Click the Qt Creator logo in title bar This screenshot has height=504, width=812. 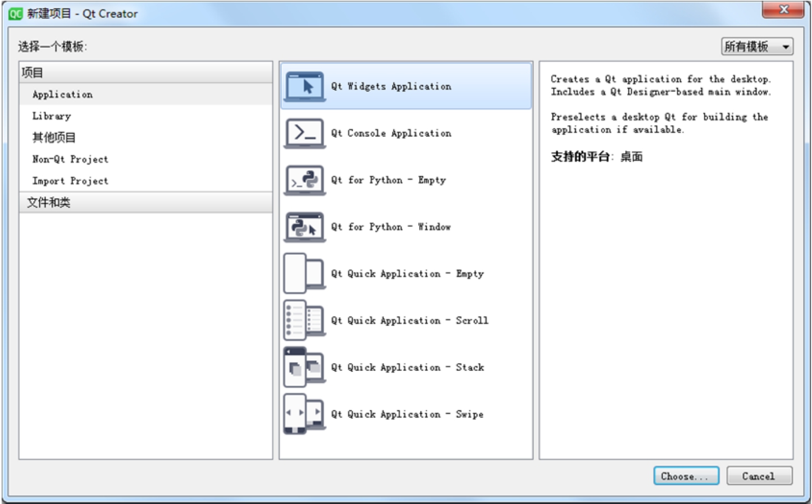pos(16,13)
